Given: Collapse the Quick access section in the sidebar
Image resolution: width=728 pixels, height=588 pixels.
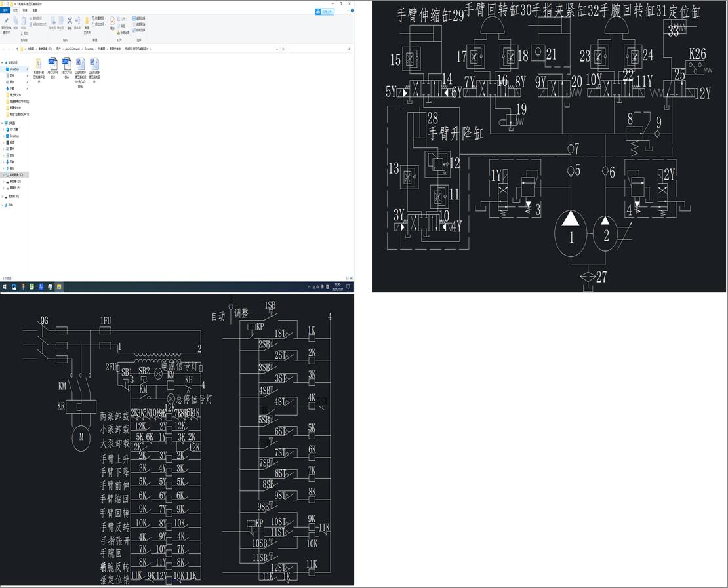Looking at the screenshot, I should pos(3,63).
